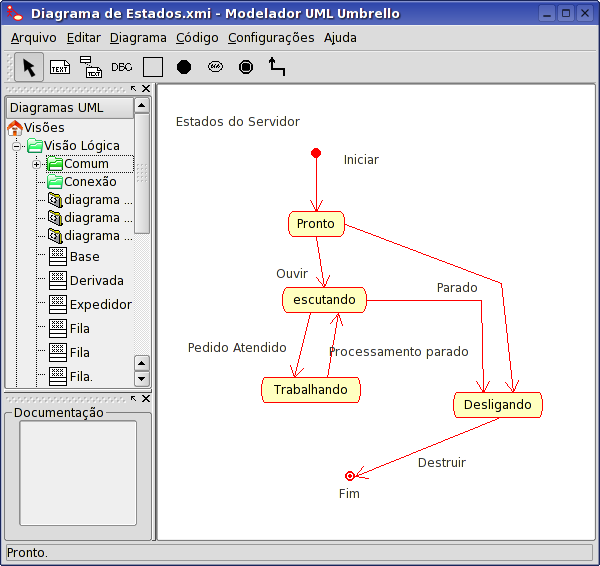The width and height of the screenshot is (600, 566).
Task: Click the Trabalhando state in diagram
Action: click(310, 390)
